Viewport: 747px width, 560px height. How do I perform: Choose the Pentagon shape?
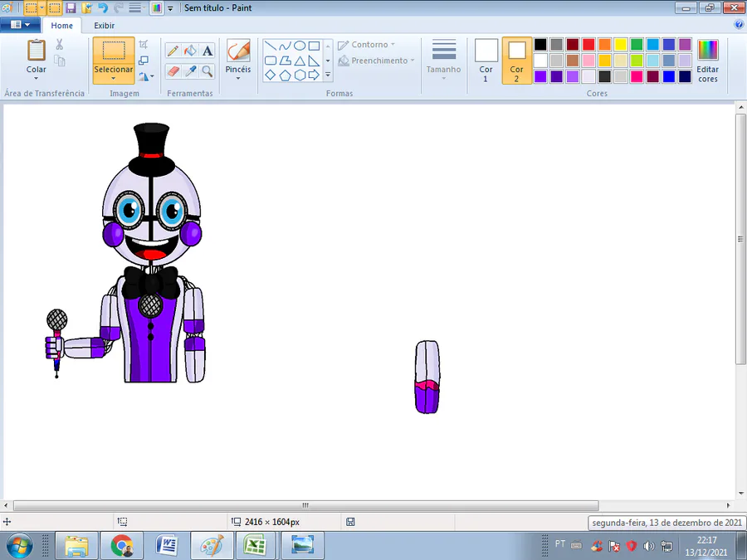(x=285, y=75)
